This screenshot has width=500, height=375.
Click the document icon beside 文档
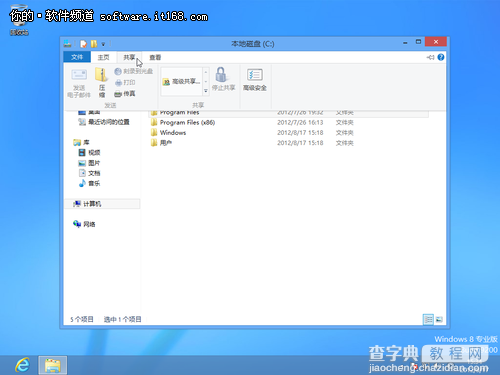pyautogui.click(x=82, y=173)
